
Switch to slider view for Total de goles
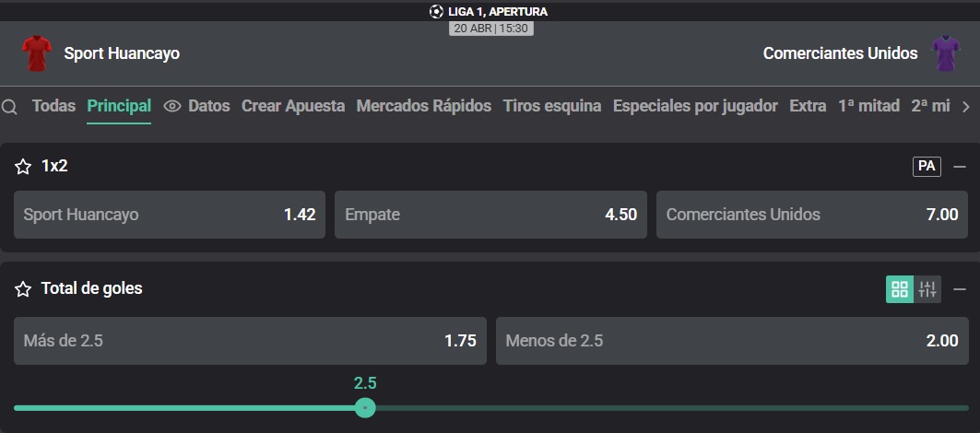click(927, 289)
